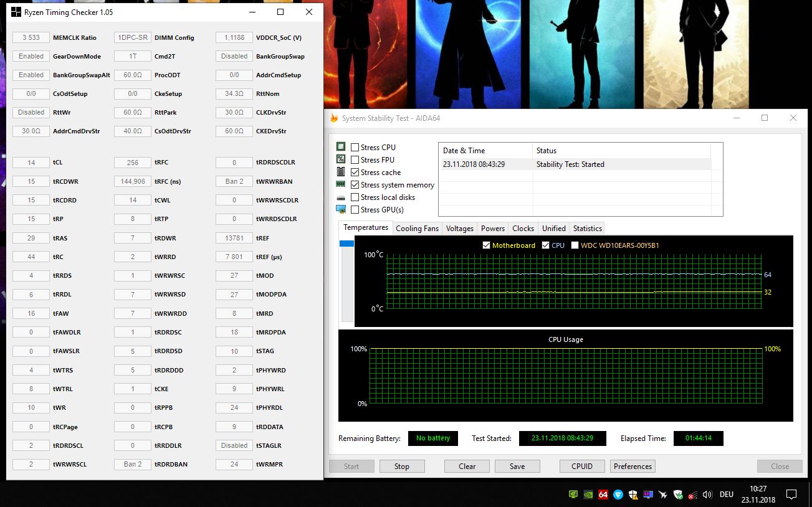Click the Status column header
The image size is (812, 507).
pyautogui.click(x=622, y=151)
